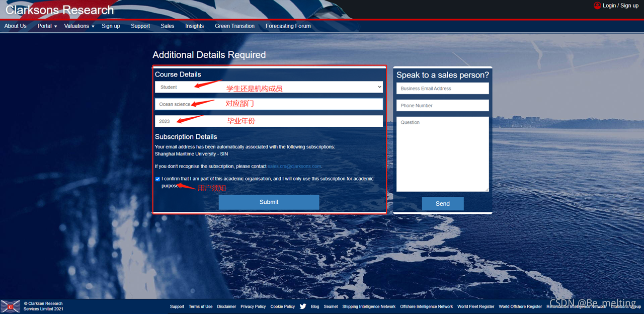644x314 pixels.
Task: Open the Sales nav item
Action: [x=168, y=26]
